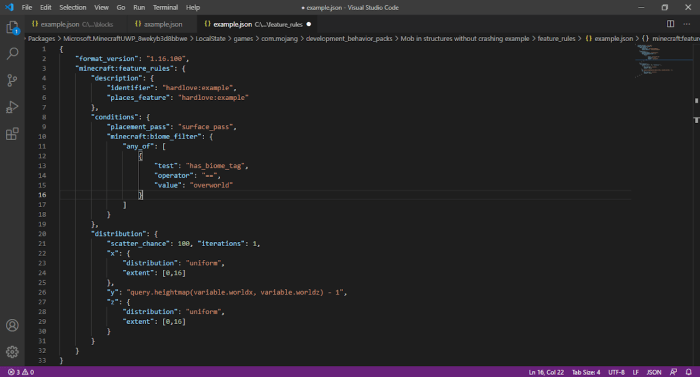Change Tab Size: 4 indentation setting
The image size is (700, 377).
[x=586, y=372]
